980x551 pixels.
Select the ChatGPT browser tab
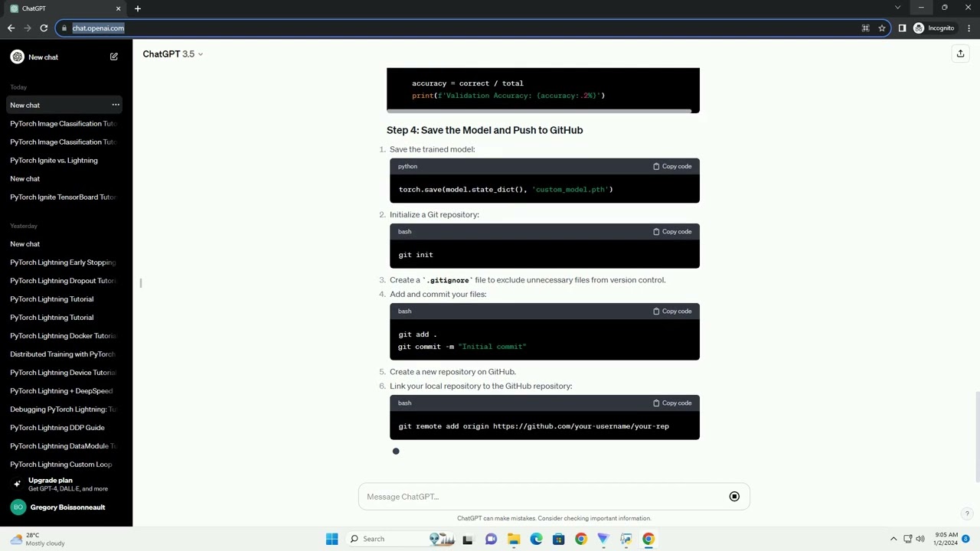pos(65,8)
